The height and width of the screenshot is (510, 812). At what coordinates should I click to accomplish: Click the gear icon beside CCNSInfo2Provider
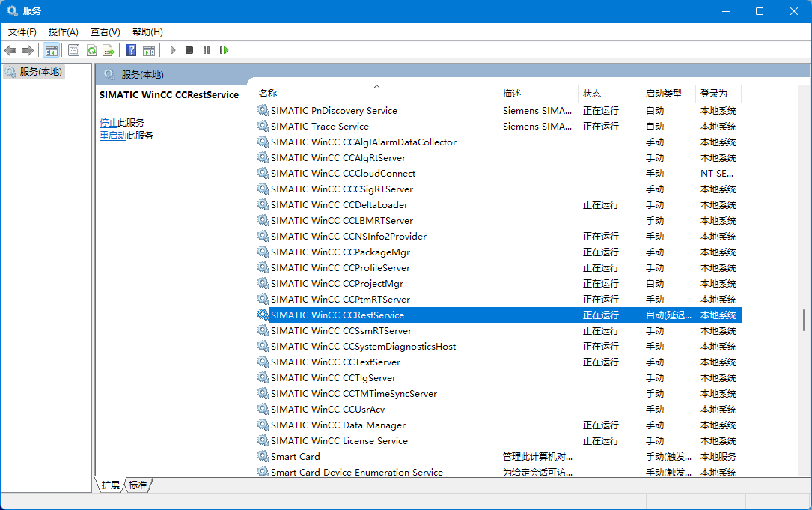[263, 237]
